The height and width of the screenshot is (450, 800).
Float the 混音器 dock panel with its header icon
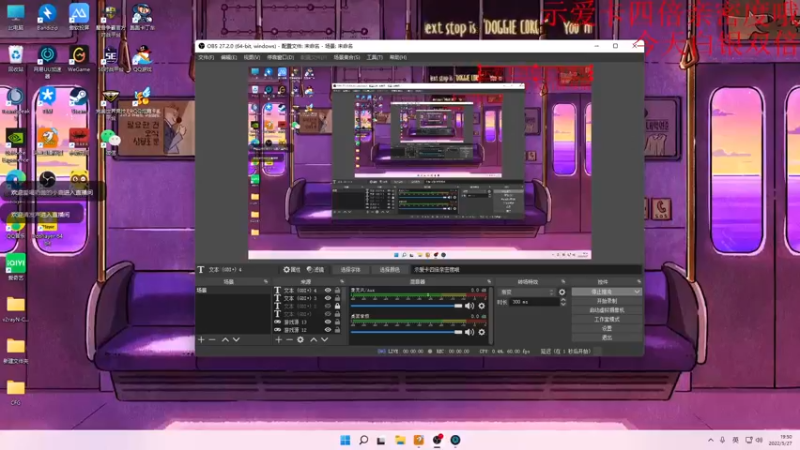(x=489, y=282)
